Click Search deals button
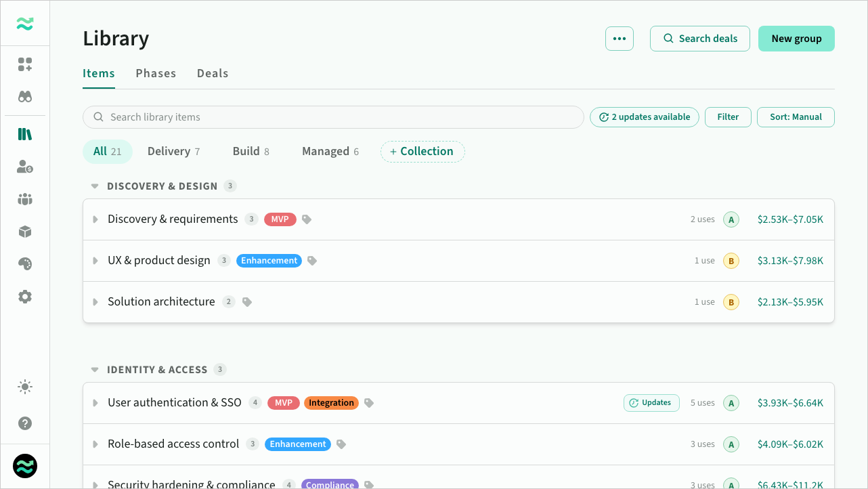The image size is (868, 489). (x=700, y=39)
